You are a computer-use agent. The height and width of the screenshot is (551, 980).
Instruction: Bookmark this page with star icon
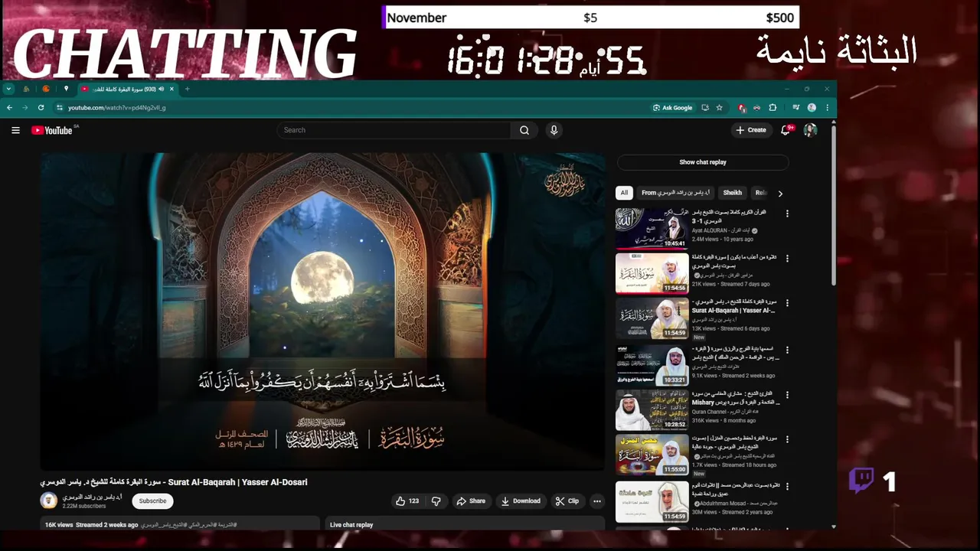719,108
